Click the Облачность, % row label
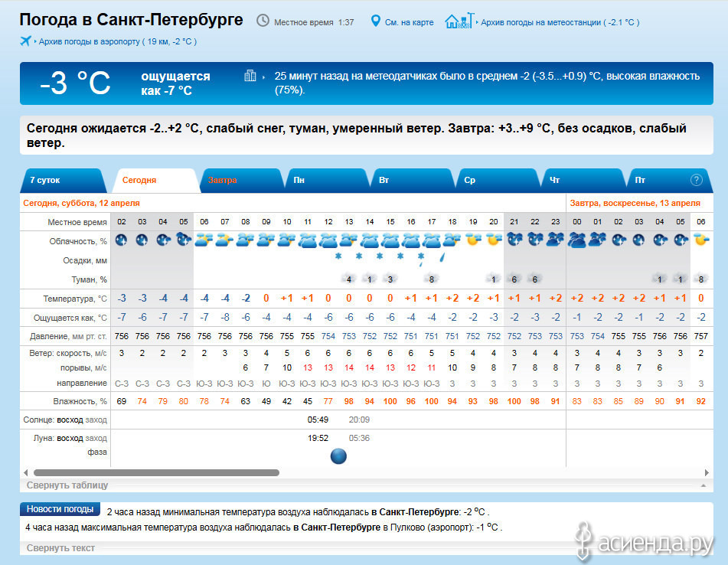Viewport: 728px width, 565px height. click(78, 241)
